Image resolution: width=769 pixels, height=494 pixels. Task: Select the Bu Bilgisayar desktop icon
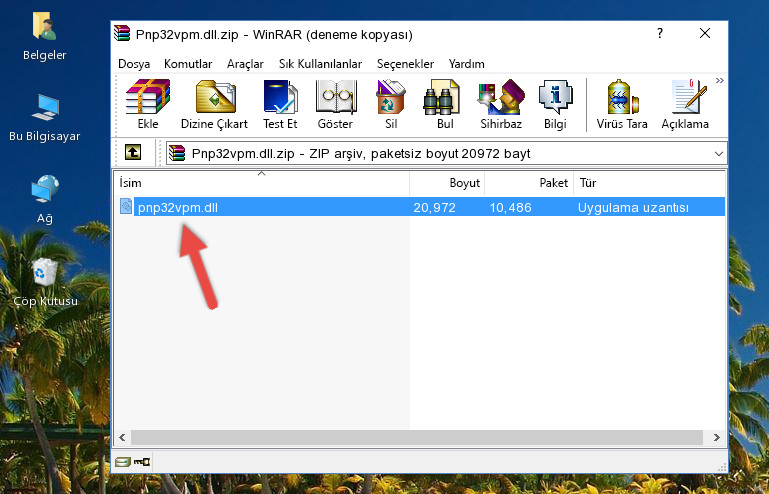(44, 117)
